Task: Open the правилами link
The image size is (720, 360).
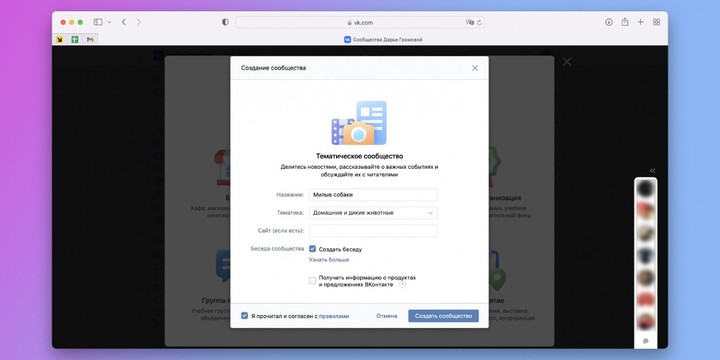Action: 334,316
